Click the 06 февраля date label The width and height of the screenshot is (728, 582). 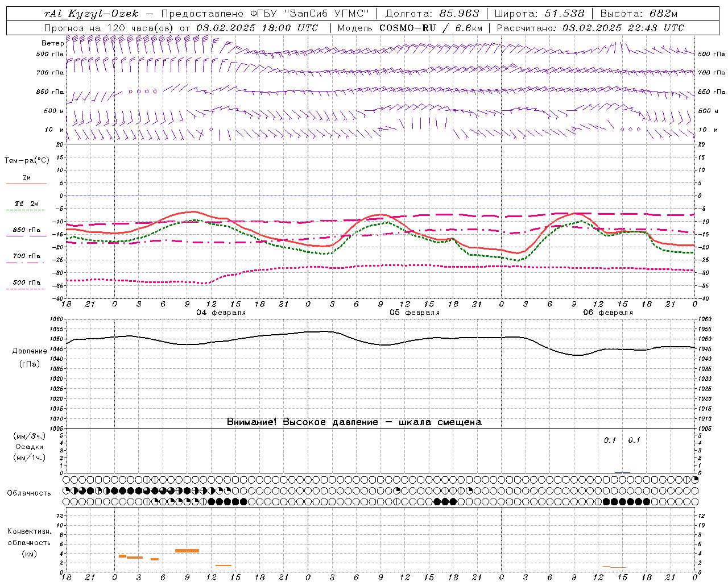(x=608, y=313)
